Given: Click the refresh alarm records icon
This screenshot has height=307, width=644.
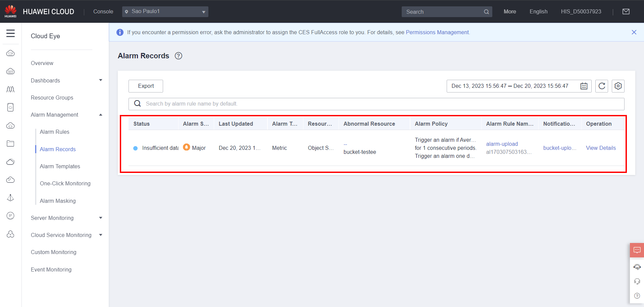Looking at the screenshot, I should coord(602,86).
